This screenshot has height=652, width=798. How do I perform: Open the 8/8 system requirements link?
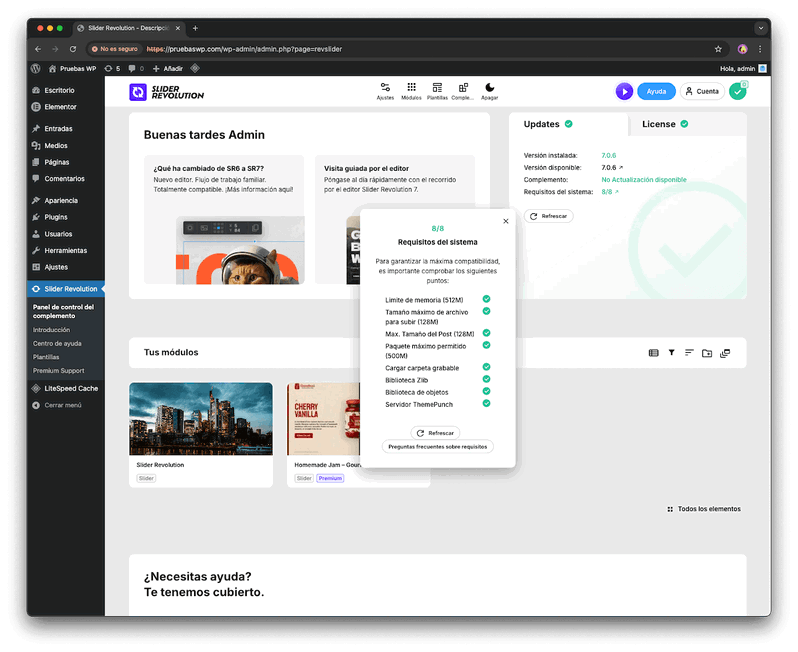point(610,192)
